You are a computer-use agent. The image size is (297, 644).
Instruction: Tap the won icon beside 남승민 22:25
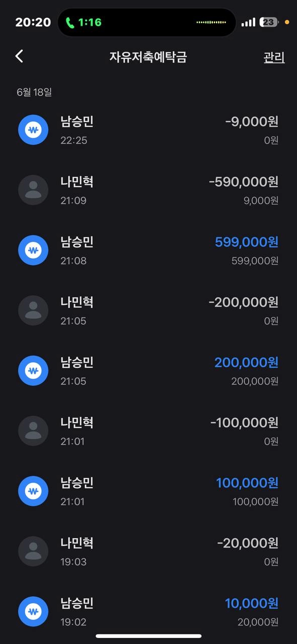[x=33, y=130]
